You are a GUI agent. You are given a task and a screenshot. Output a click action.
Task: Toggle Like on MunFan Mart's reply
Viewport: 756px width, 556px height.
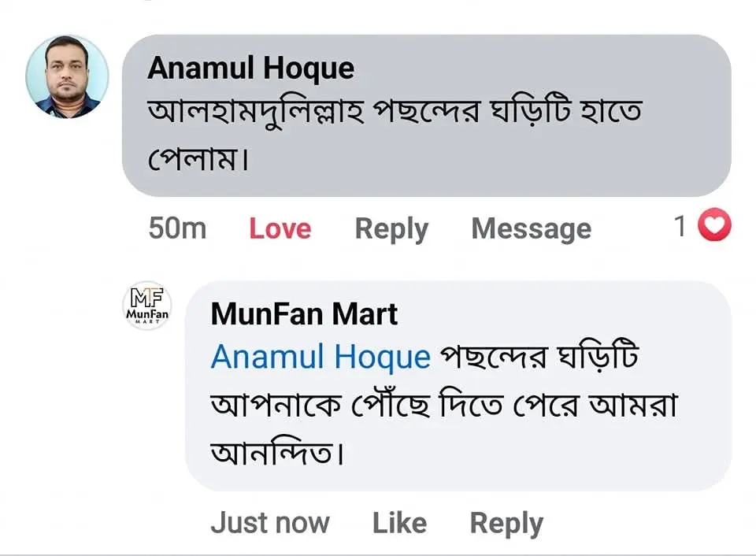(x=399, y=523)
